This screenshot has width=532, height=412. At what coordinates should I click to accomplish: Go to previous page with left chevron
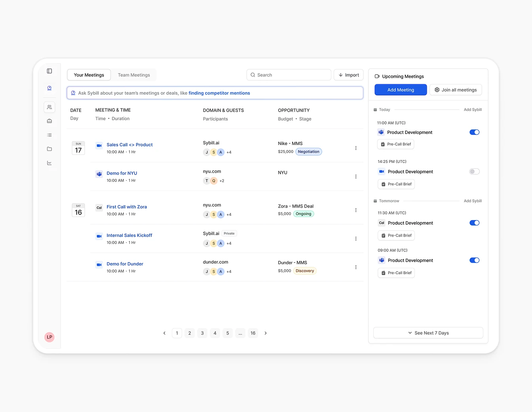point(164,333)
